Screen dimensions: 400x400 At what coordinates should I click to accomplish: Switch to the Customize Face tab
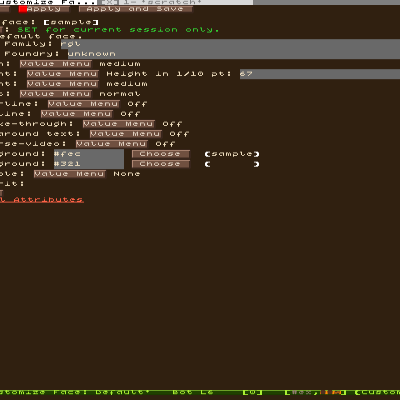(x=48, y=2)
